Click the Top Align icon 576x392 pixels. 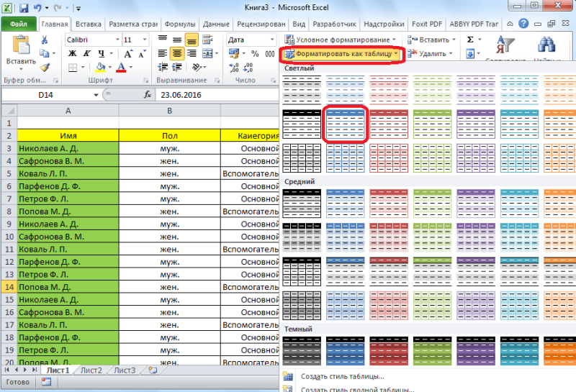point(163,40)
